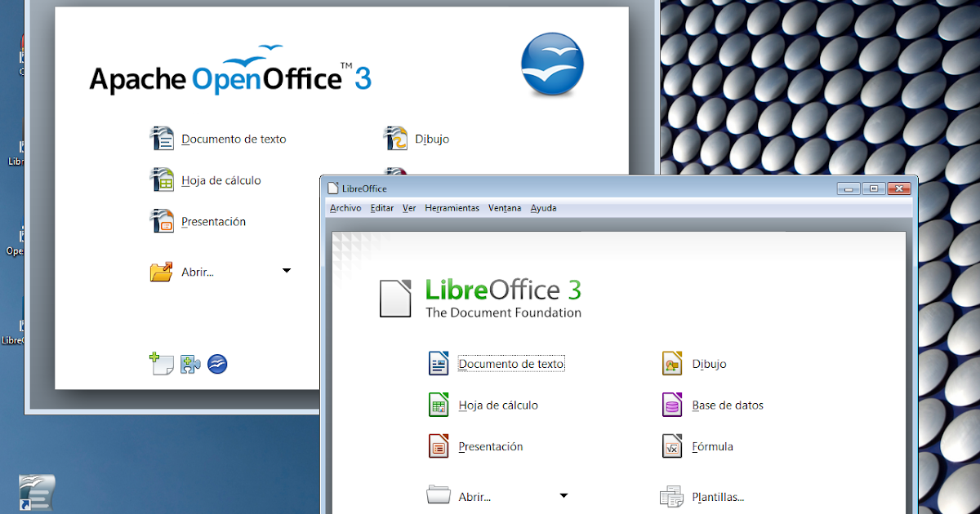Create OpenOffice Dibujo via label

[x=432, y=140]
